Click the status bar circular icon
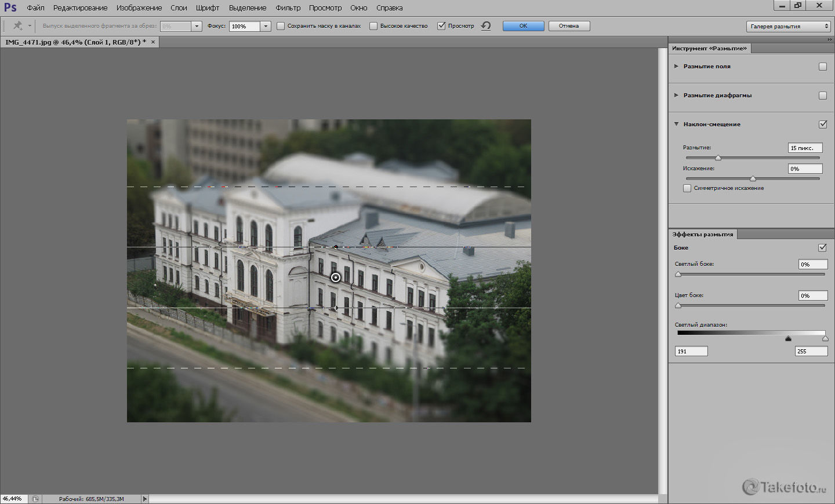Screen dimensions: 835x504 [x=35, y=499]
